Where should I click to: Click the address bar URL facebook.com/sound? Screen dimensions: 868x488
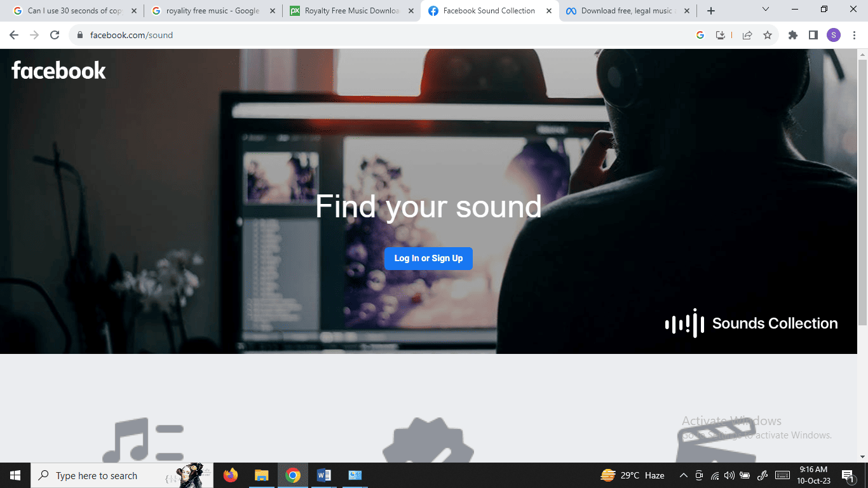[x=132, y=35]
